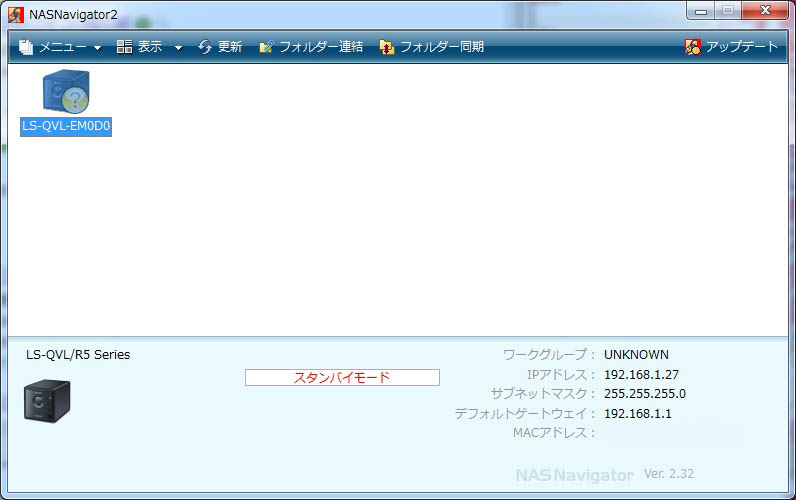The image size is (796, 500).
Task: Click the workgroup value UNKNOWN
Action: [x=636, y=355]
